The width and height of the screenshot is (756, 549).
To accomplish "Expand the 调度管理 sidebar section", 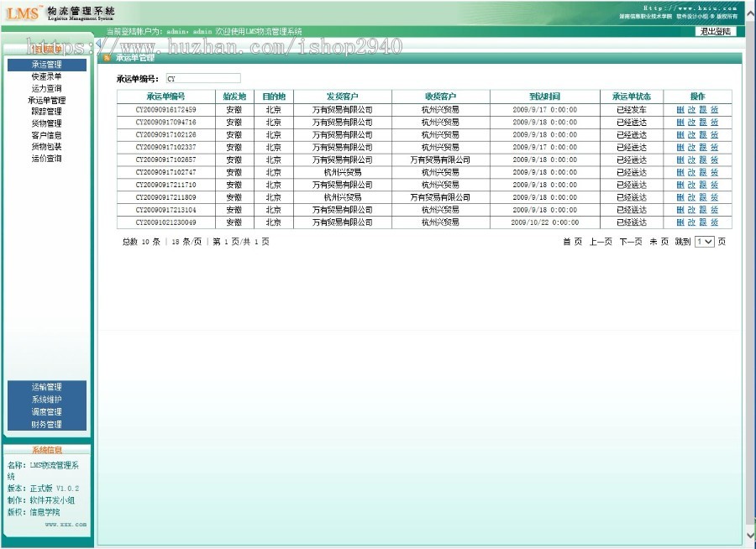I will tap(47, 411).
